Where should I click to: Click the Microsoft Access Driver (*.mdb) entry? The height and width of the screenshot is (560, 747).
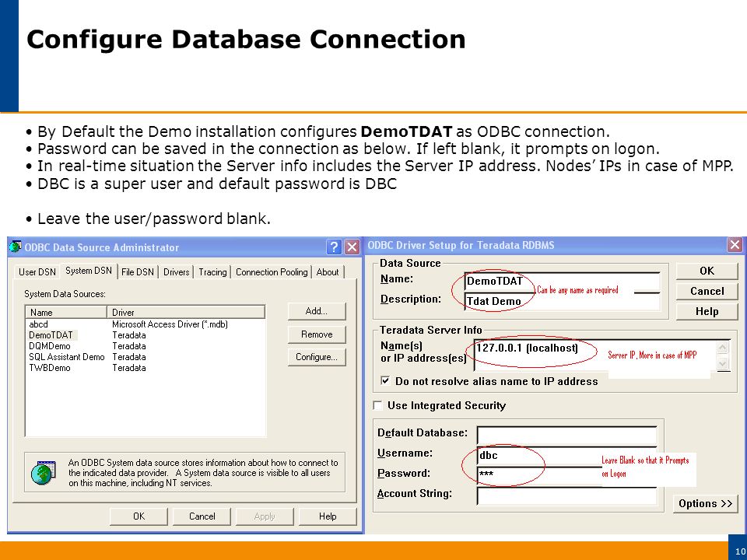pos(170,324)
